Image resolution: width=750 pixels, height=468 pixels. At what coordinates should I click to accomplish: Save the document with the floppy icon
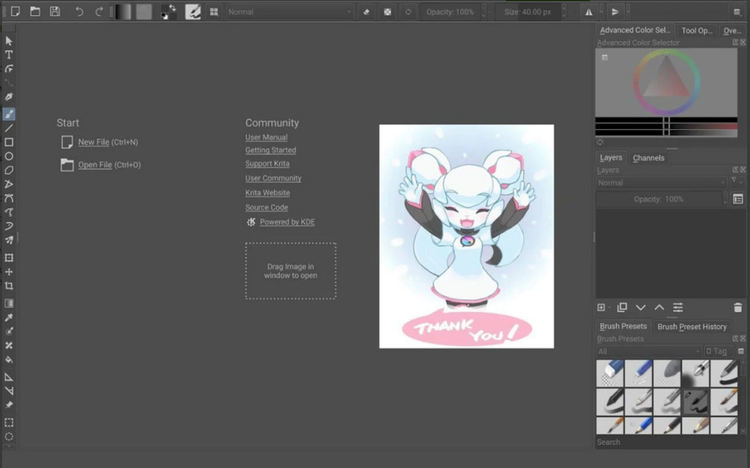(x=55, y=11)
